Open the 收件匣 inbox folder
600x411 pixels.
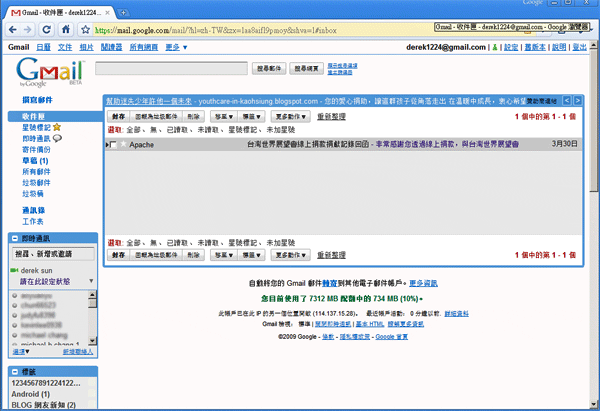(33, 116)
